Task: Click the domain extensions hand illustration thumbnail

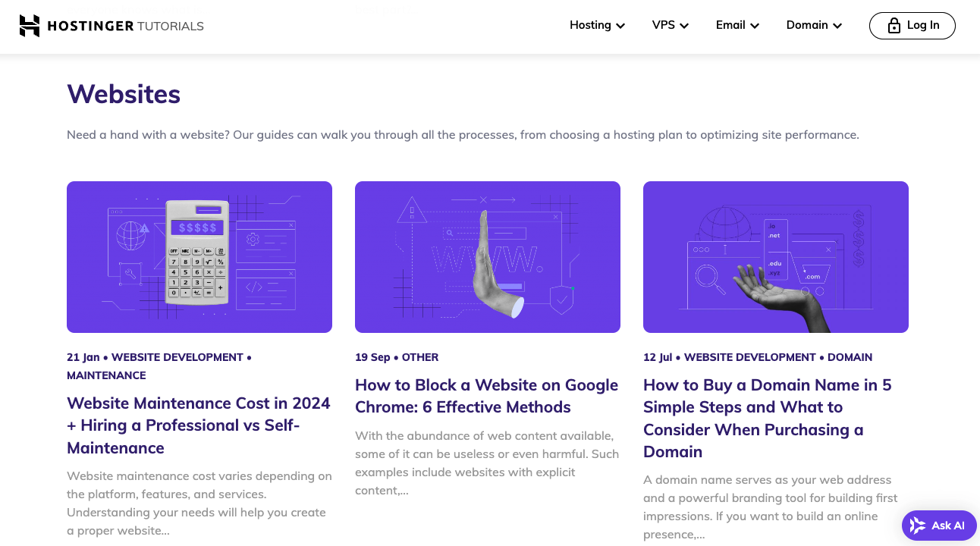Action: click(x=775, y=256)
